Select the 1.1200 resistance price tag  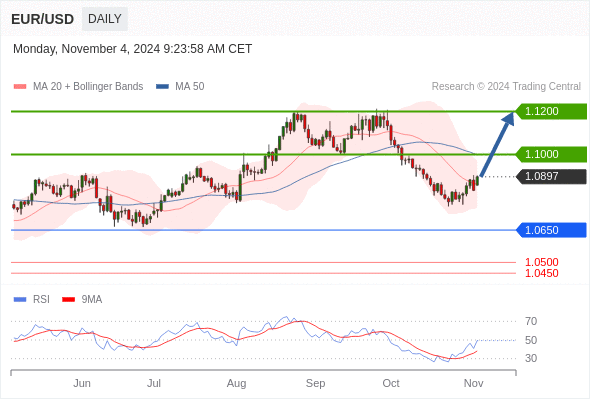[x=551, y=111]
